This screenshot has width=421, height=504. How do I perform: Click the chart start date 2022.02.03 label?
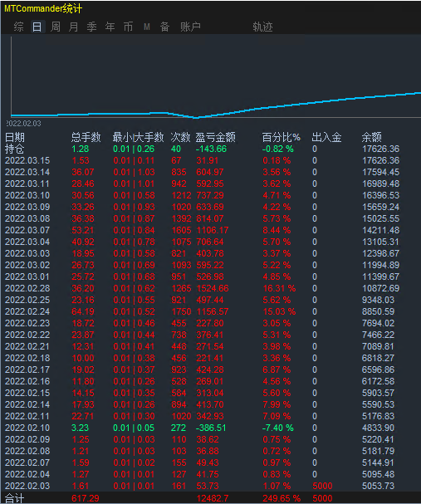coord(23,124)
